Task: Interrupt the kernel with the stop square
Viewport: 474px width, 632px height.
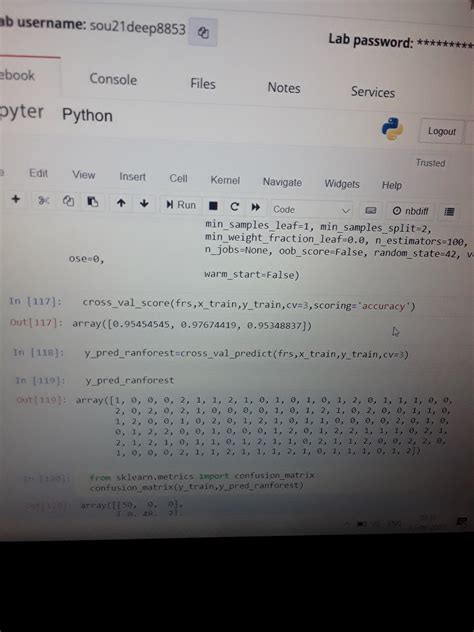Action: click(x=213, y=206)
